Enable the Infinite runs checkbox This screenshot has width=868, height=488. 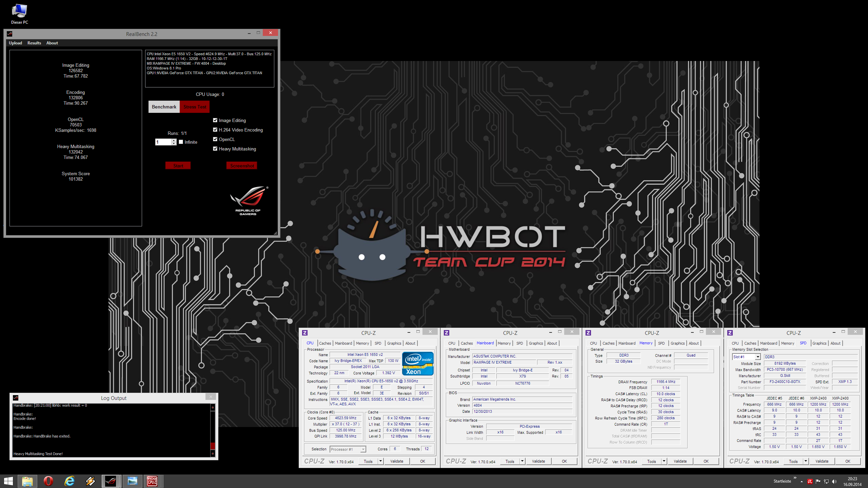point(181,142)
